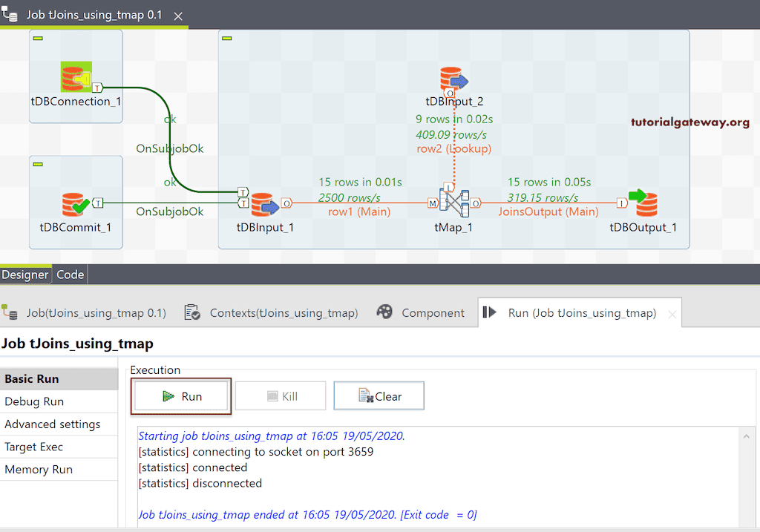Click the Run button to execute the job
The image size is (760, 532).
[x=180, y=395]
